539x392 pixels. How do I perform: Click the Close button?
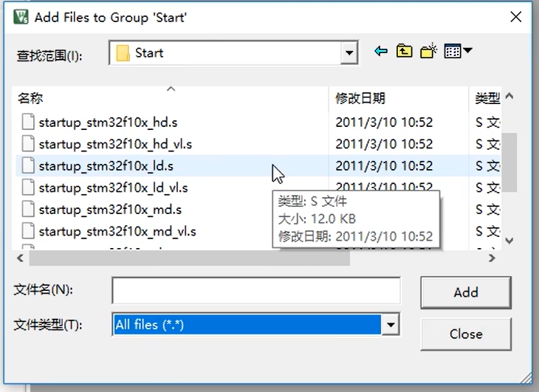pyautogui.click(x=466, y=334)
